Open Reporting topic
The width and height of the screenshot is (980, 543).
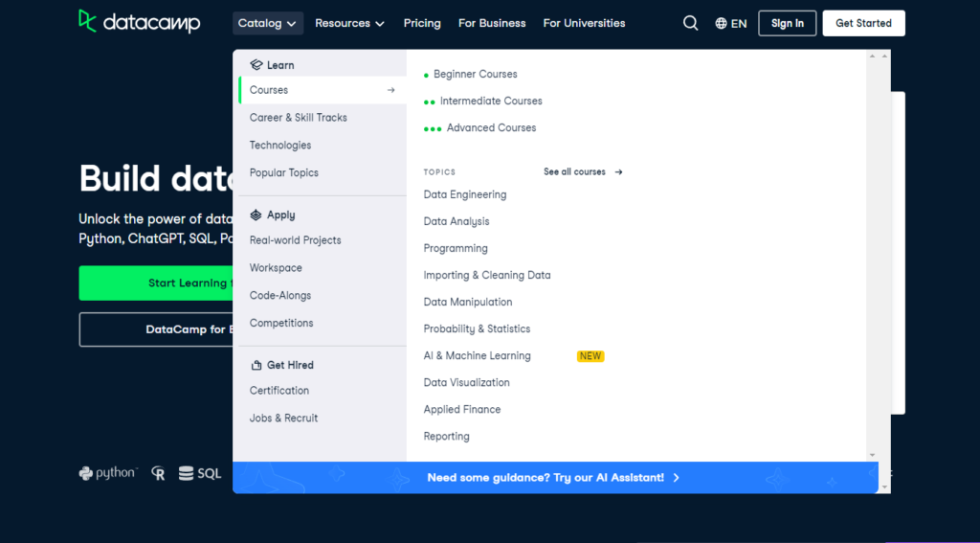[446, 437]
